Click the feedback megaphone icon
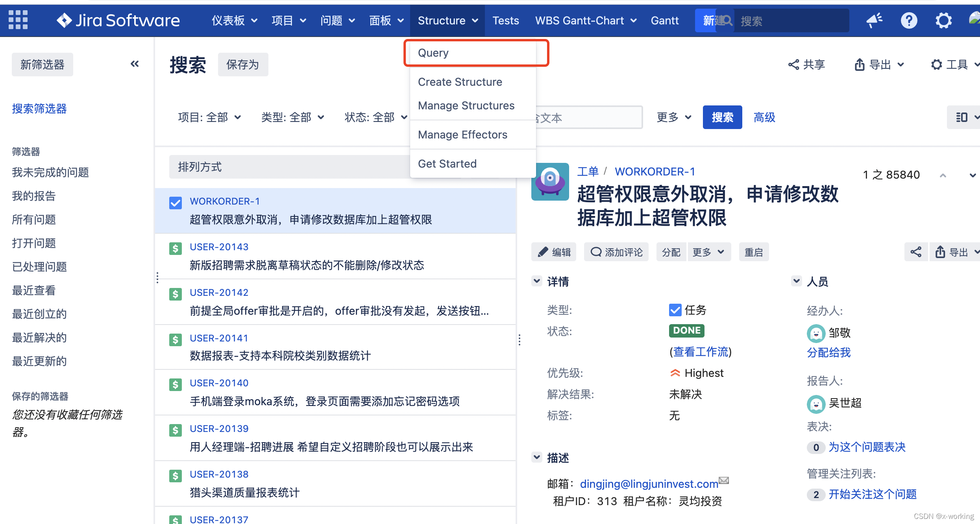This screenshot has width=980, height=524. pos(874,20)
